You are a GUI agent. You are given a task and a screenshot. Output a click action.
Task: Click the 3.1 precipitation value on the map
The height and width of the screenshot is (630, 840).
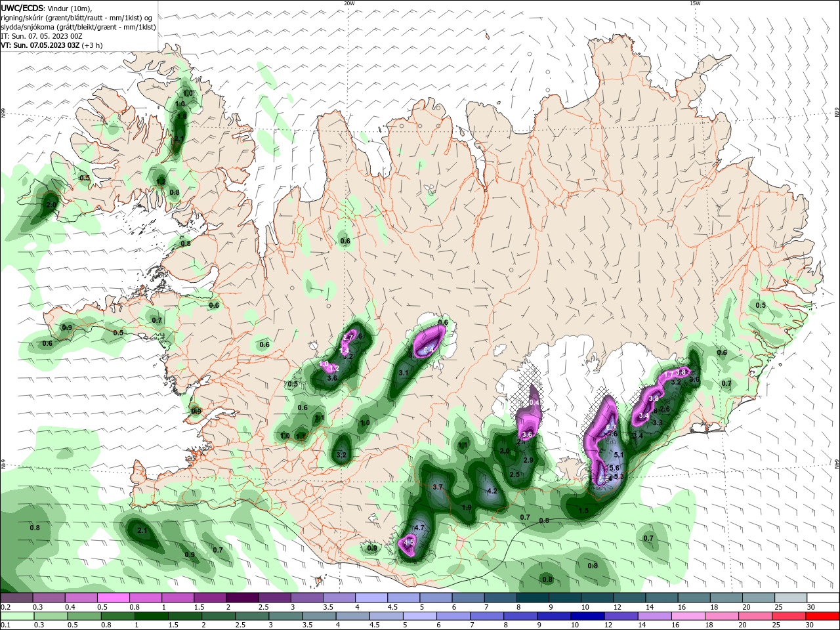point(404,373)
